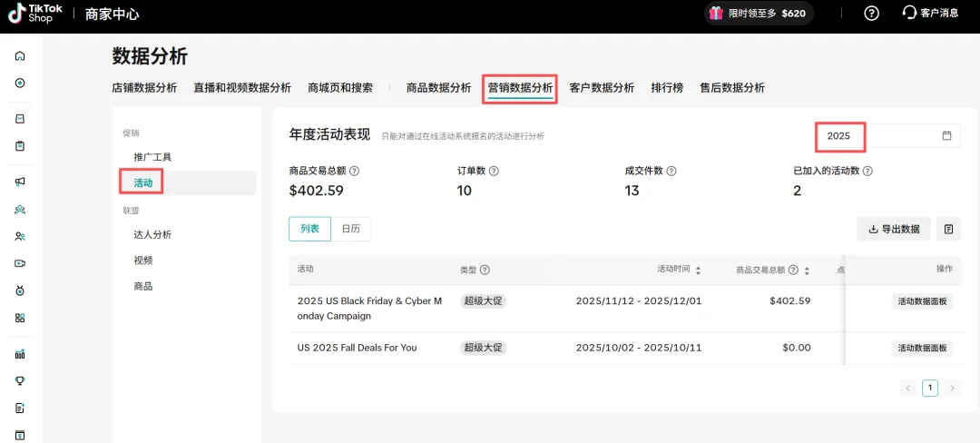Open the help question mark icon in header
The height and width of the screenshot is (443, 980).
[871, 14]
